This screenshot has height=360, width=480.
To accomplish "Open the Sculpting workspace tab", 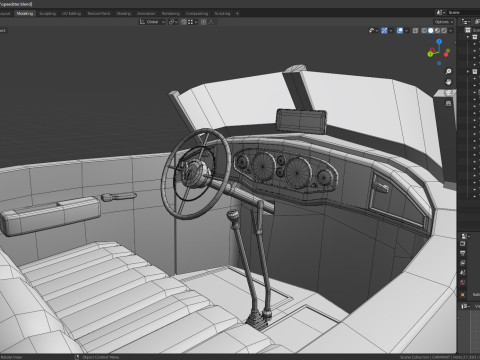I will click(48, 13).
